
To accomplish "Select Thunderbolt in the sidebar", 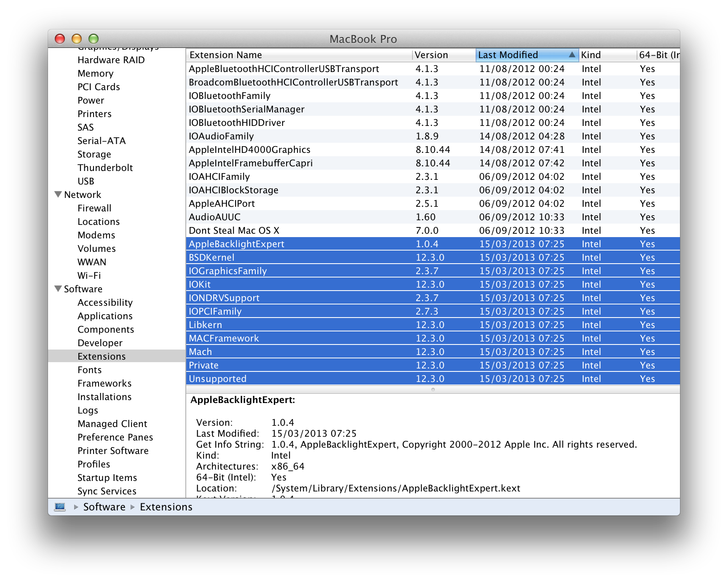I will (x=105, y=168).
